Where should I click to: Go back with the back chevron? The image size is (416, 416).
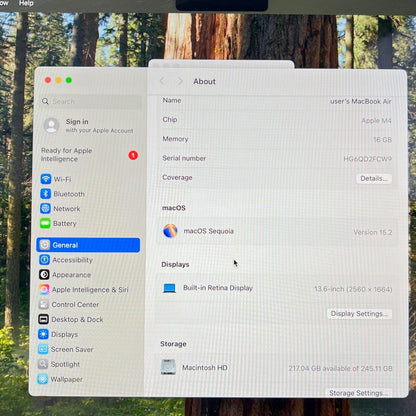click(x=162, y=81)
